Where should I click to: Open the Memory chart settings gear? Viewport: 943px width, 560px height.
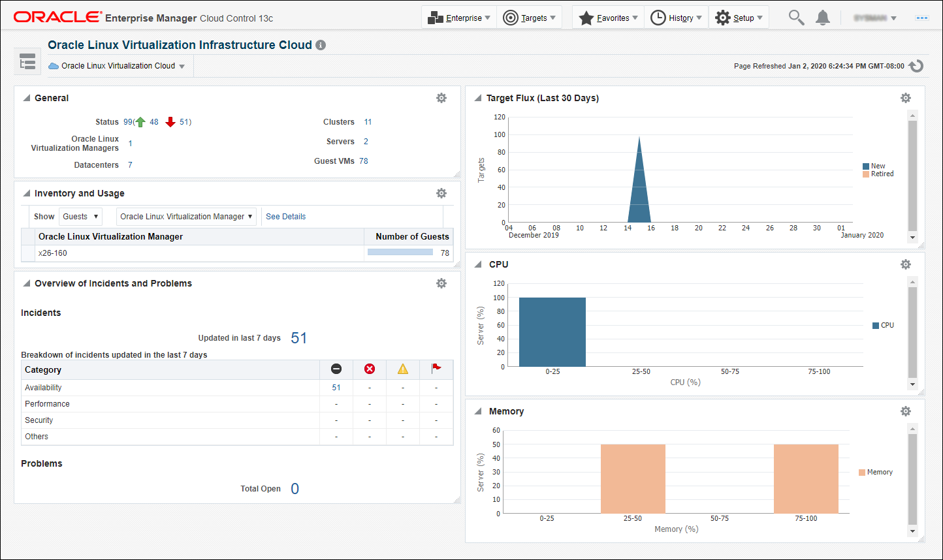tap(906, 411)
